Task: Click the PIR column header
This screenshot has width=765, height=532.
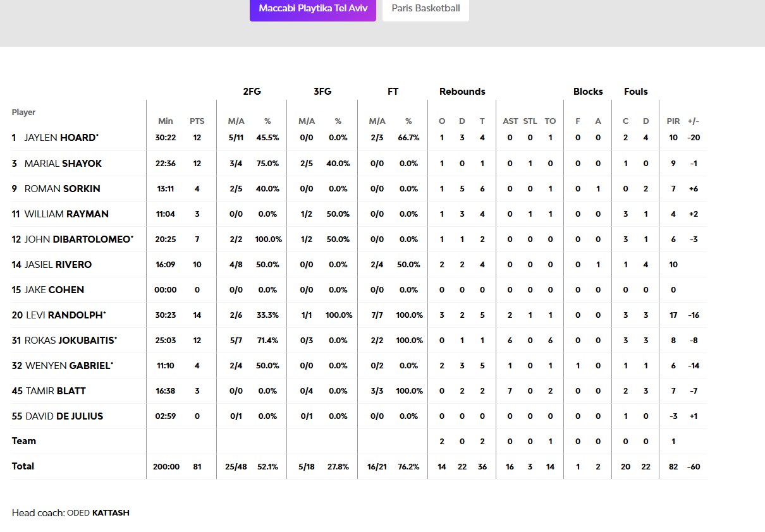Action: point(673,121)
